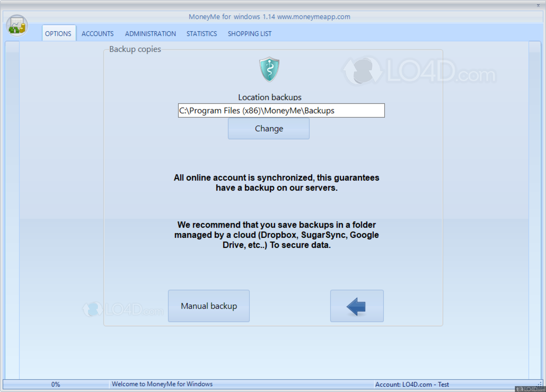The width and height of the screenshot is (546, 392).
Task: Click the 'Location backups' label
Action: point(270,97)
